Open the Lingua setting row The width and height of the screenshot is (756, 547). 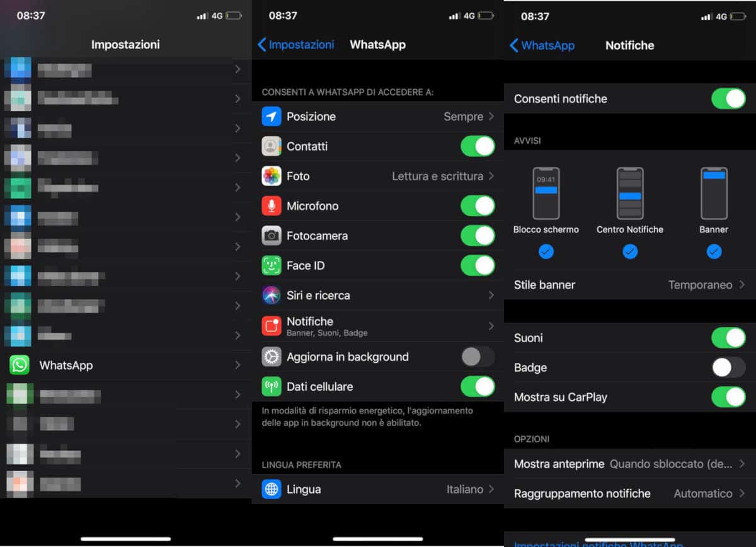[378, 489]
